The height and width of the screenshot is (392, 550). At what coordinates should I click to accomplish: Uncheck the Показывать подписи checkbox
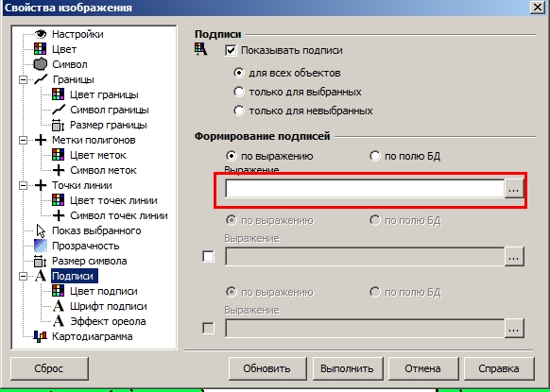pos(231,50)
